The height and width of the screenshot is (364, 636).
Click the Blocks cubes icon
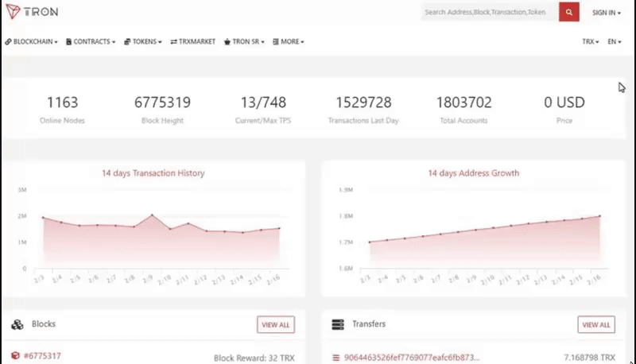[17, 324]
